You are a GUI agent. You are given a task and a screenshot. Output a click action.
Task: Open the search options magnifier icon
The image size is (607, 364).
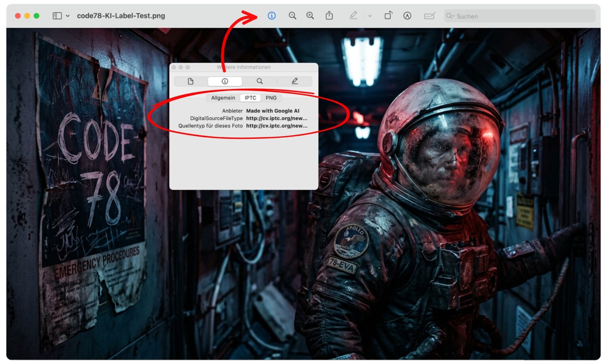coord(450,16)
